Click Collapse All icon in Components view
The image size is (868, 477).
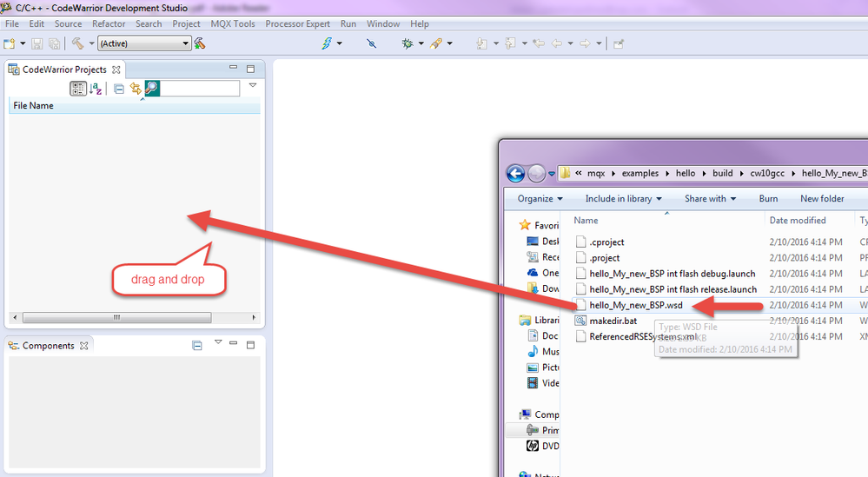pos(197,346)
